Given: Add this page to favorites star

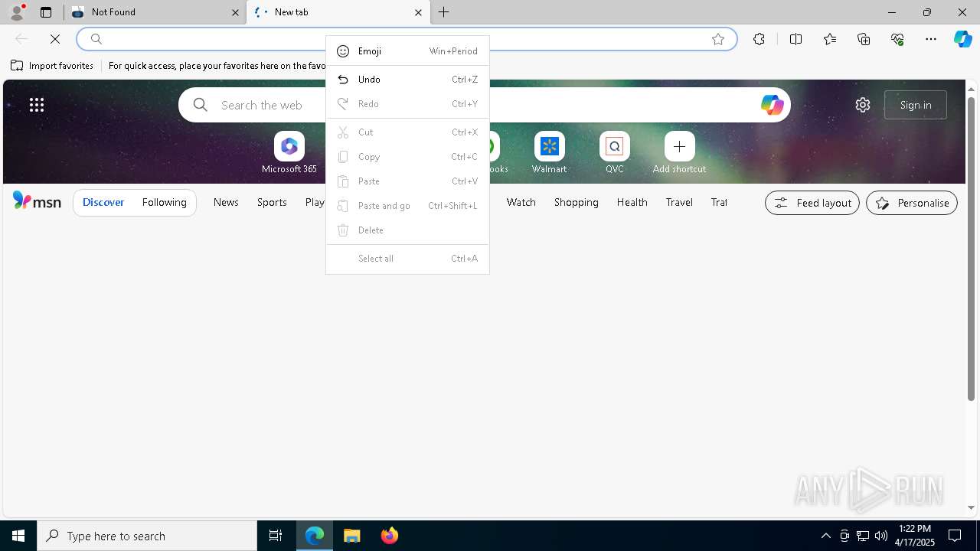Looking at the screenshot, I should [x=718, y=39].
